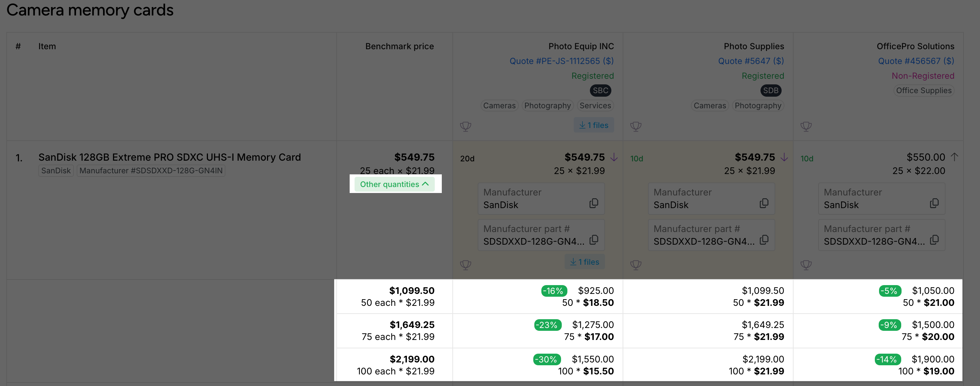Copy OfficePro Solutions manufacturer name
The image size is (980, 386).
coord(934,204)
